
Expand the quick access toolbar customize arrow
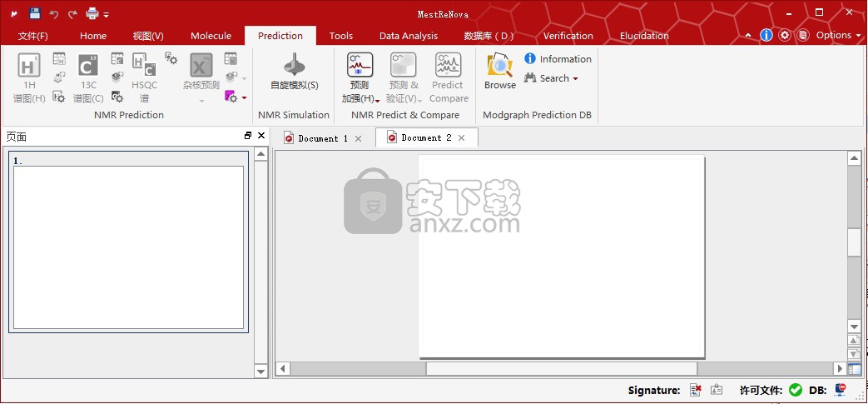coord(106,14)
